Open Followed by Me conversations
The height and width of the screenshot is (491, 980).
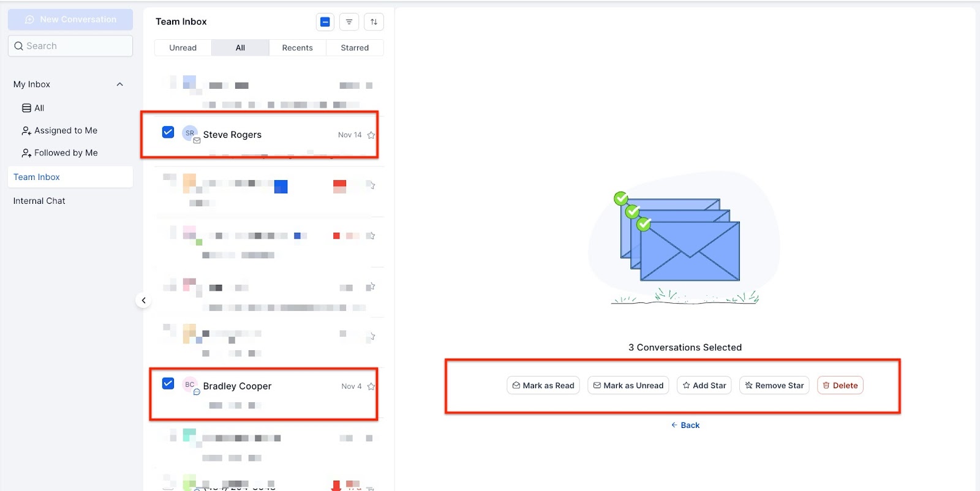[59, 153]
